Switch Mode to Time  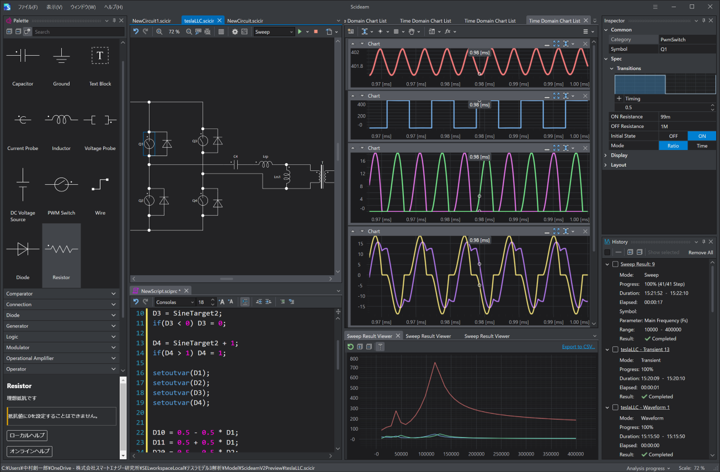pos(702,146)
